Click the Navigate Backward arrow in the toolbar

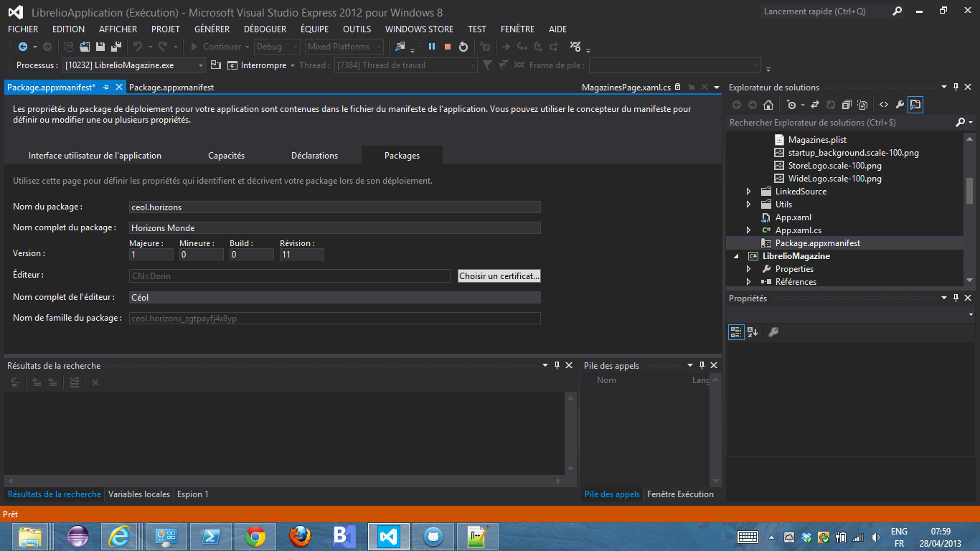point(22,47)
